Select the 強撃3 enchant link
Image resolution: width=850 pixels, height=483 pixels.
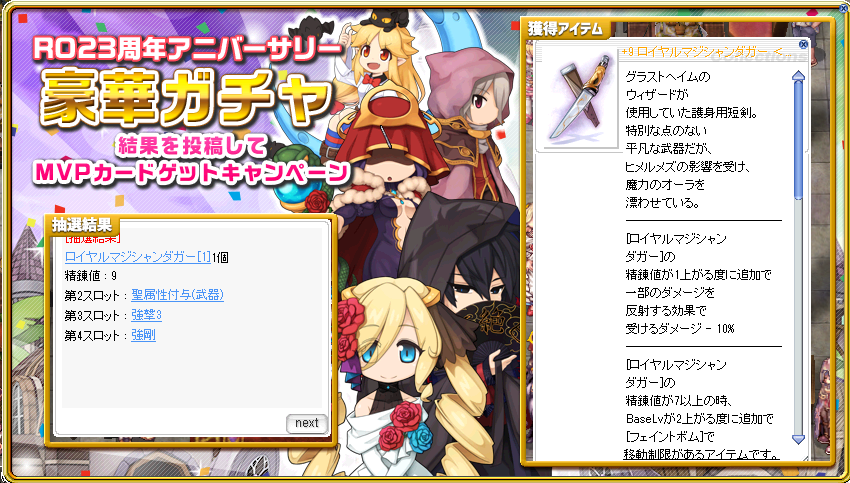point(146,315)
